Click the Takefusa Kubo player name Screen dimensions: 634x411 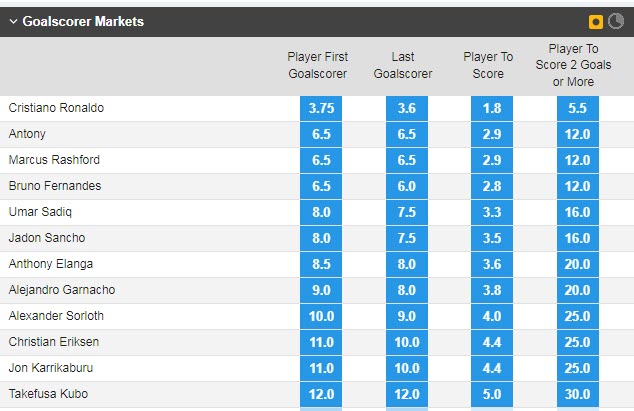coord(43,394)
